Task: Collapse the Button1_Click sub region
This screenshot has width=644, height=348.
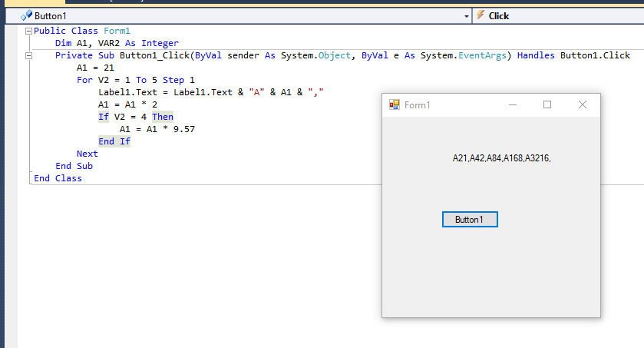Action: click(28, 55)
